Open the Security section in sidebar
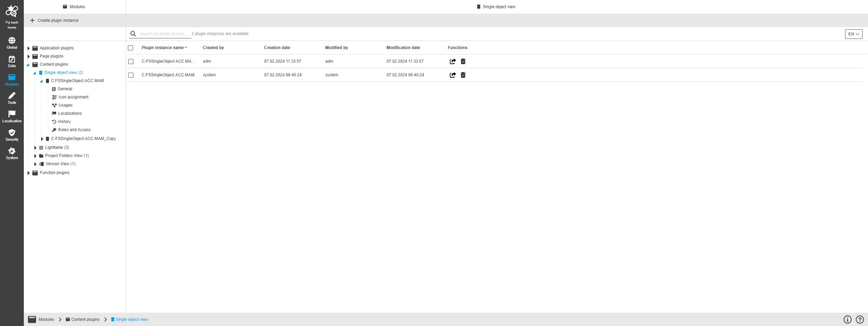The image size is (868, 326). [12, 135]
